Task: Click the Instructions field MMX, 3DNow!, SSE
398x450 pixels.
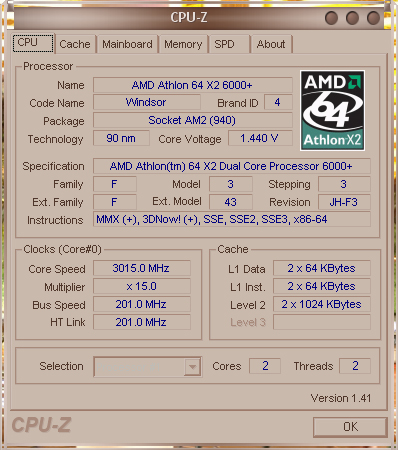Action: tap(232, 219)
